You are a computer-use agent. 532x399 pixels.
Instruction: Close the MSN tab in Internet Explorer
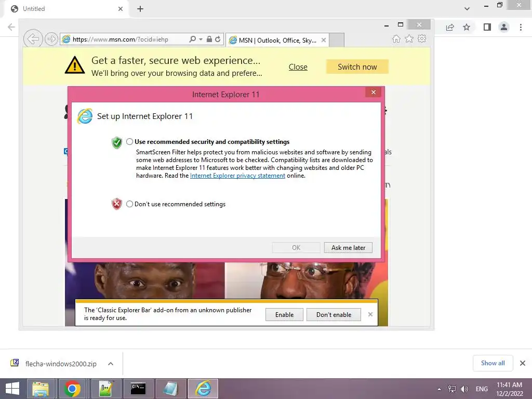pyautogui.click(x=324, y=40)
